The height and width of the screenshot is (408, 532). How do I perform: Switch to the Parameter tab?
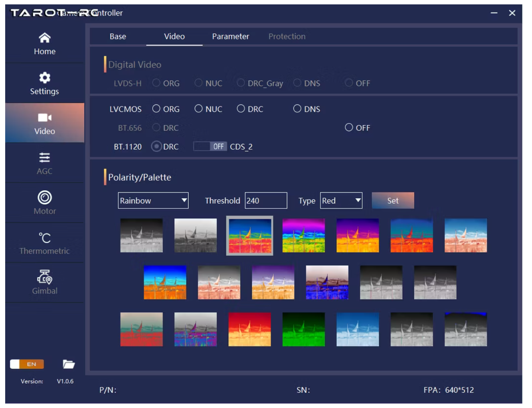point(230,36)
